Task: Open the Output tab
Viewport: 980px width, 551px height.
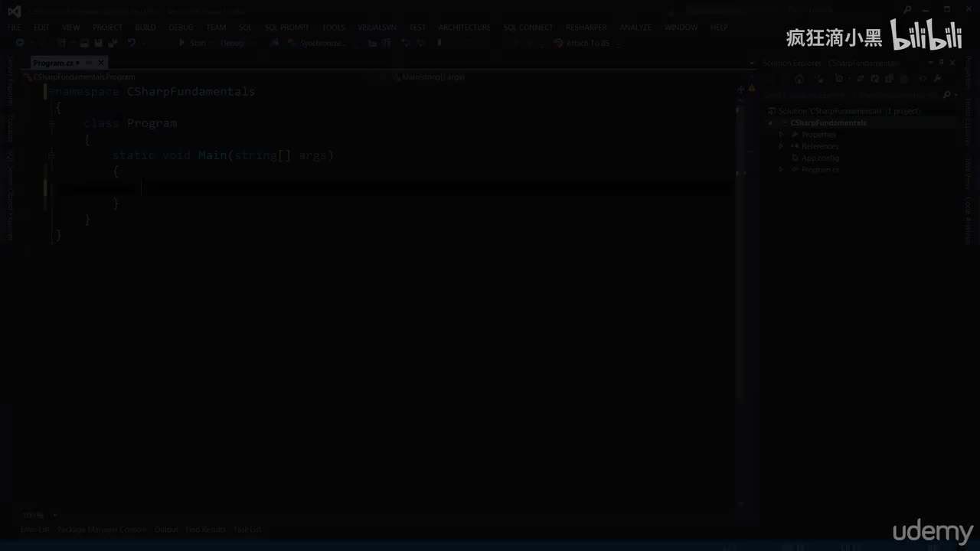Action: 166,530
